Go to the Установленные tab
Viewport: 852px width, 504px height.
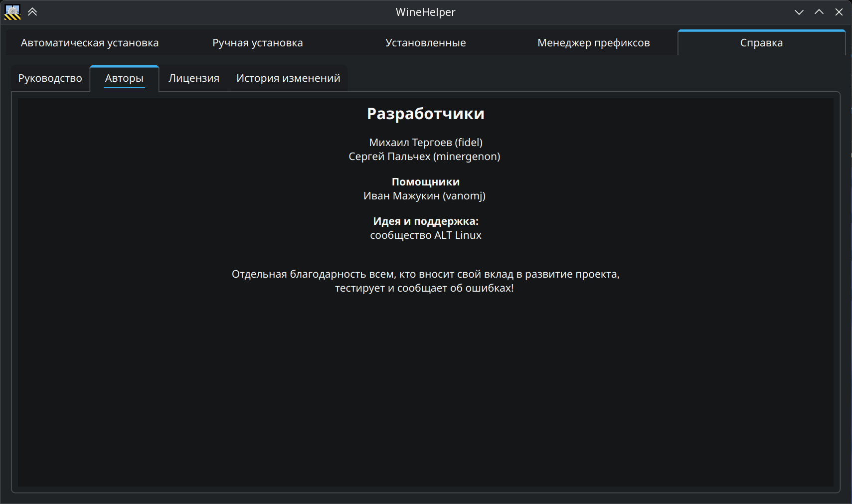[x=425, y=43]
